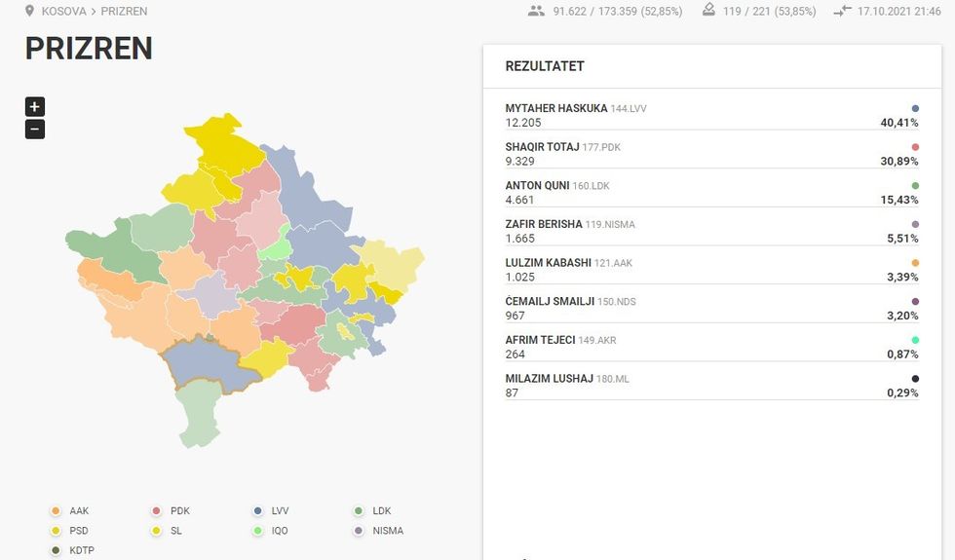
Task: Click the update time arrows icon
Action: [x=843, y=12]
